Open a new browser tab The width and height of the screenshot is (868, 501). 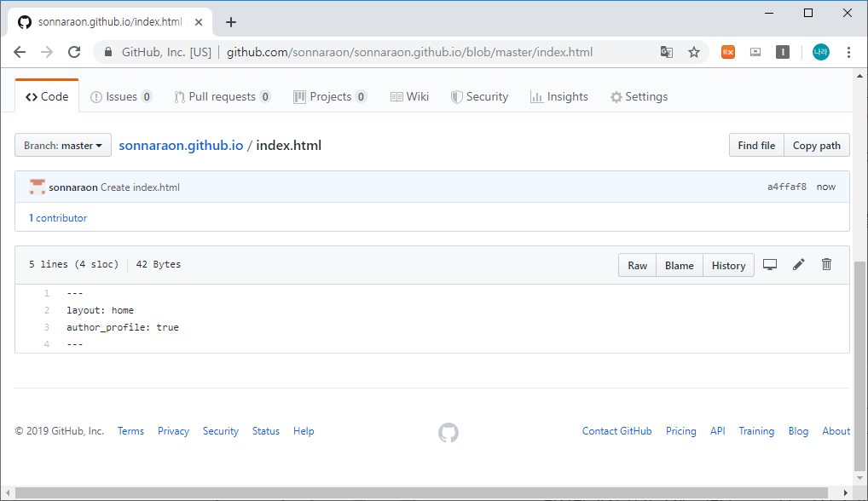click(x=231, y=22)
